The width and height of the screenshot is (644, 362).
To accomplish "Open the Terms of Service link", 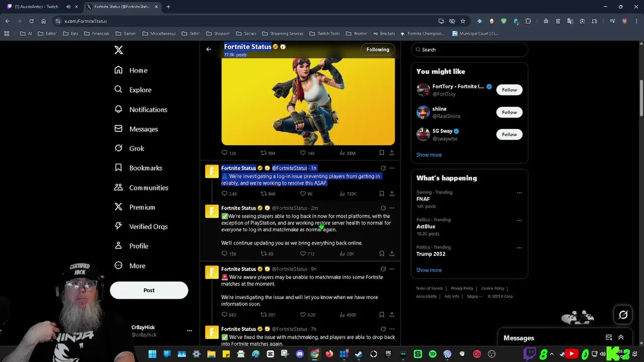I will click(429, 288).
